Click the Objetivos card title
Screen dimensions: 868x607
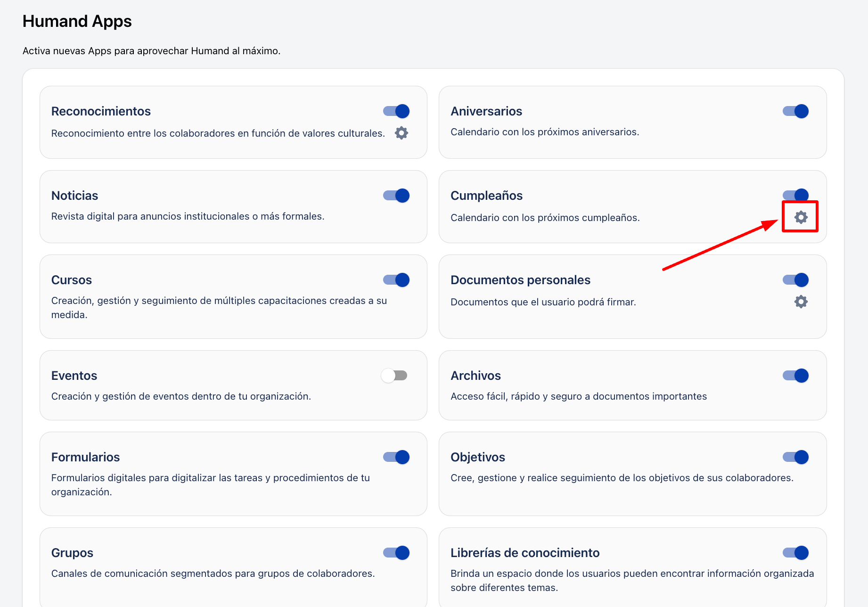click(477, 457)
